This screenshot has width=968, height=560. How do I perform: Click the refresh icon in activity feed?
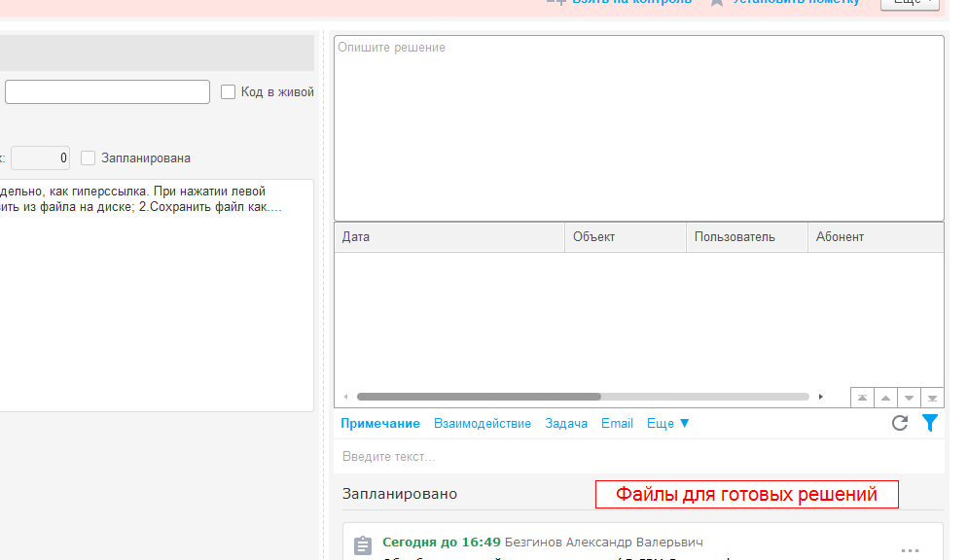click(900, 423)
